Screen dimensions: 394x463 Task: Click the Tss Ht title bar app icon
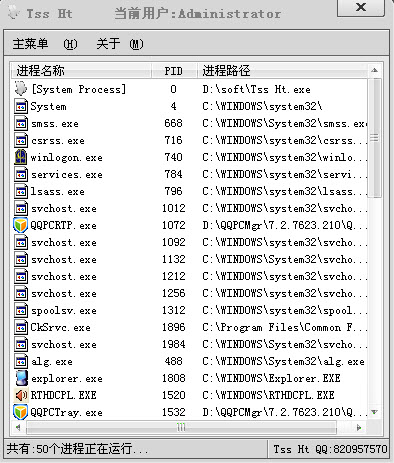pos(14,13)
